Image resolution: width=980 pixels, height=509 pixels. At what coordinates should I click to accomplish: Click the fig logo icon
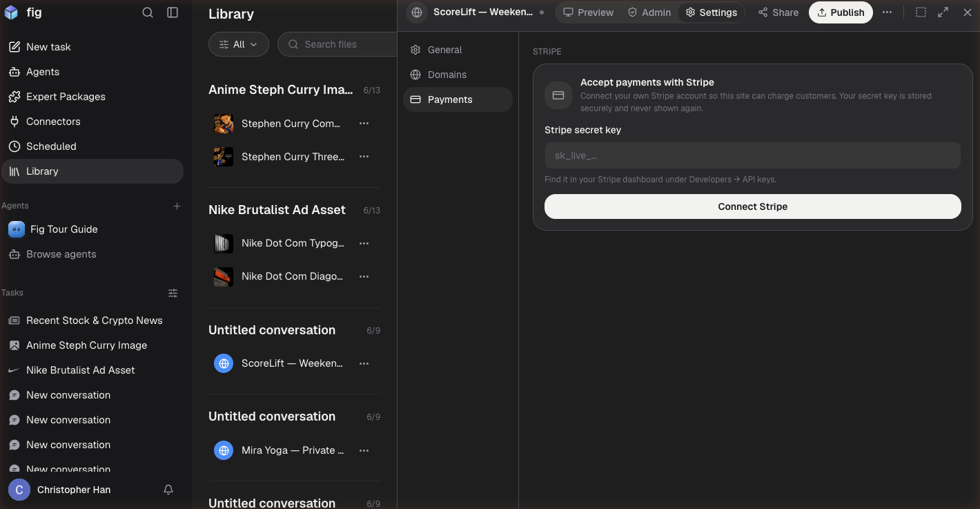pos(11,12)
